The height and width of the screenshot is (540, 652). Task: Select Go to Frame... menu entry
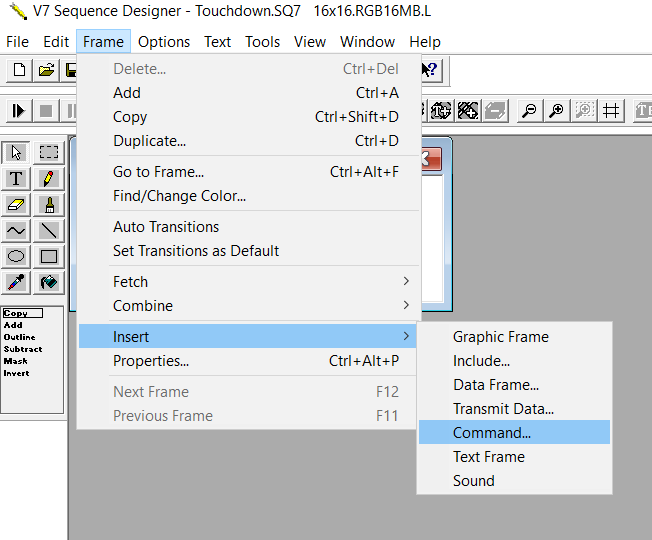point(248,172)
